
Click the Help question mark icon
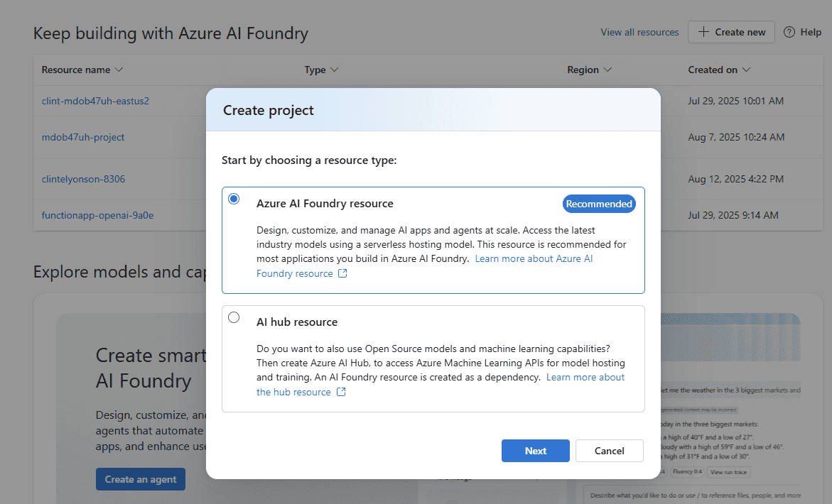pos(789,32)
